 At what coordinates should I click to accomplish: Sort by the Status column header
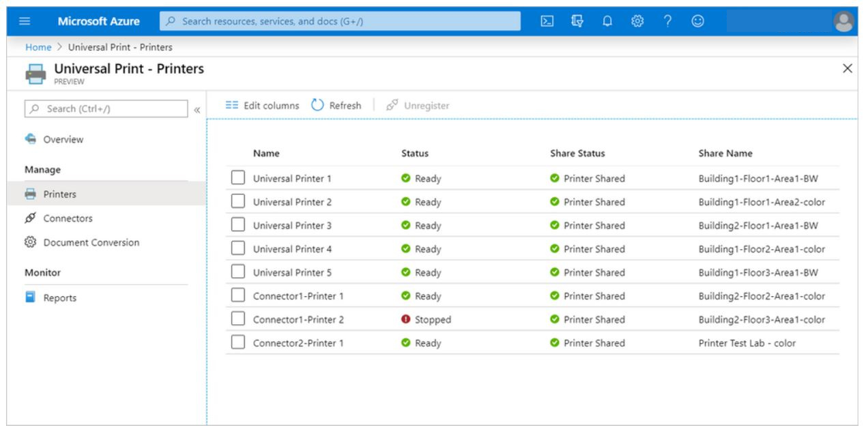tap(415, 154)
